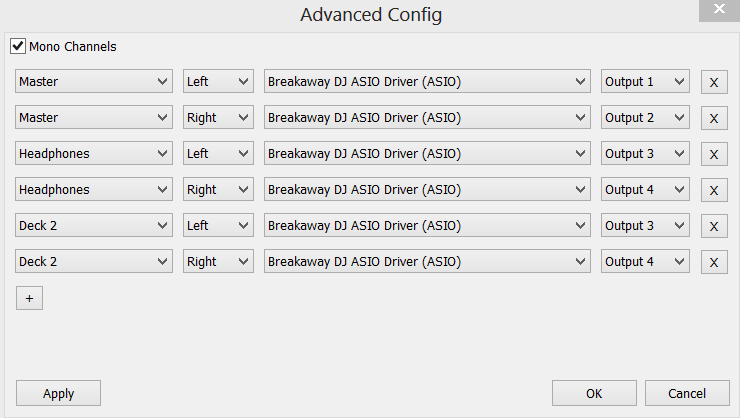
Task: Open the Output 1 dropdown
Action: tap(645, 82)
